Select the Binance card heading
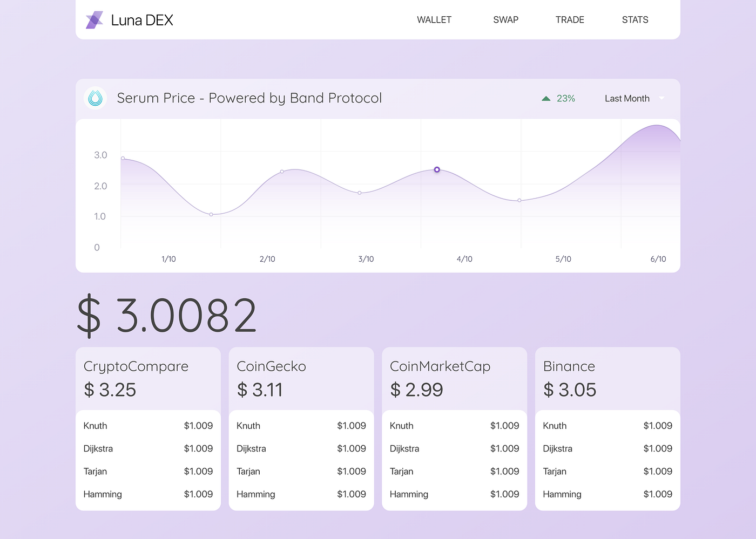756x539 pixels. click(569, 366)
